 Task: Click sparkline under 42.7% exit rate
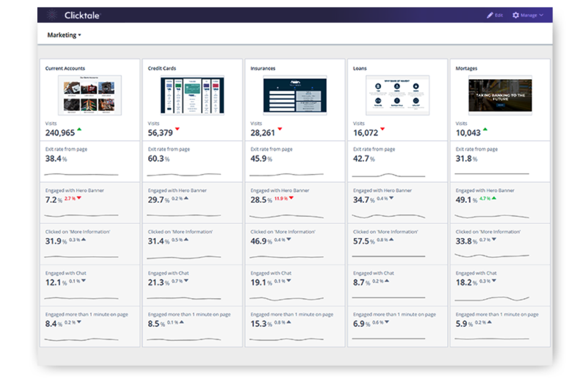(x=389, y=175)
